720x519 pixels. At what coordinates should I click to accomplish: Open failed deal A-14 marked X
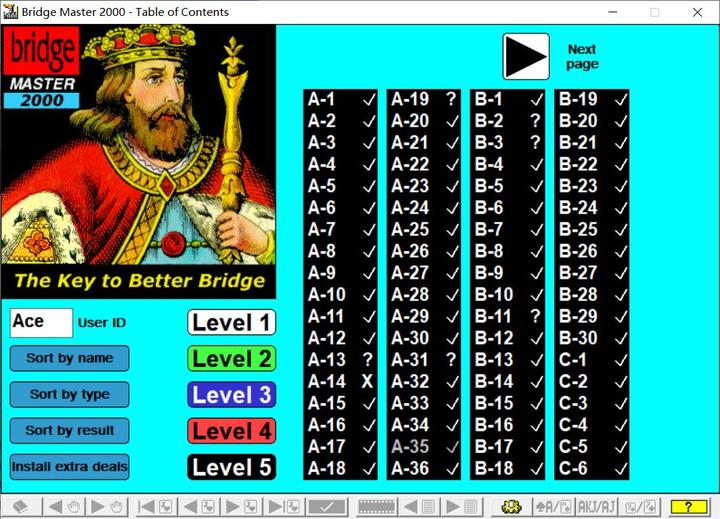(340, 381)
